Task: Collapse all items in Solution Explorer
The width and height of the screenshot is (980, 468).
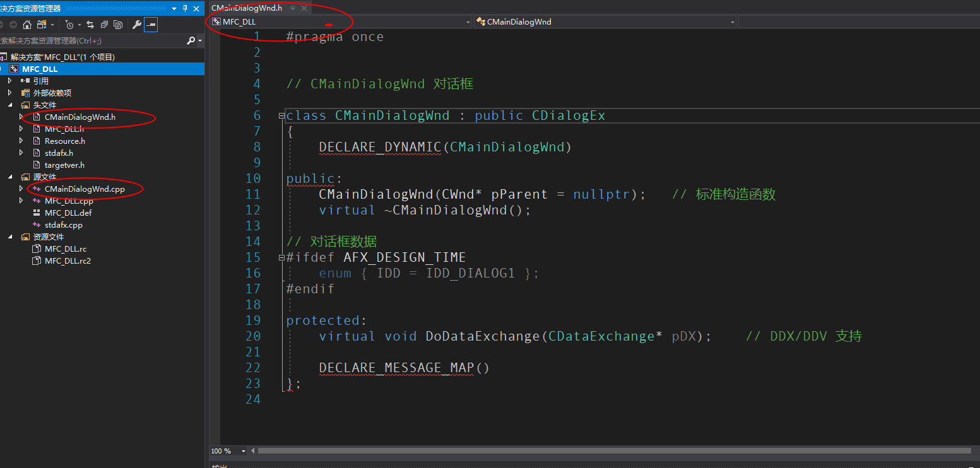Action: coord(104,25)
